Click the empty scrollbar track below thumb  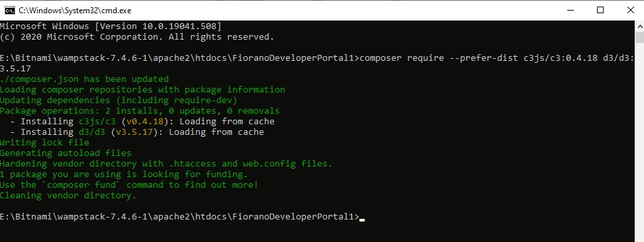tap(640, 140)
